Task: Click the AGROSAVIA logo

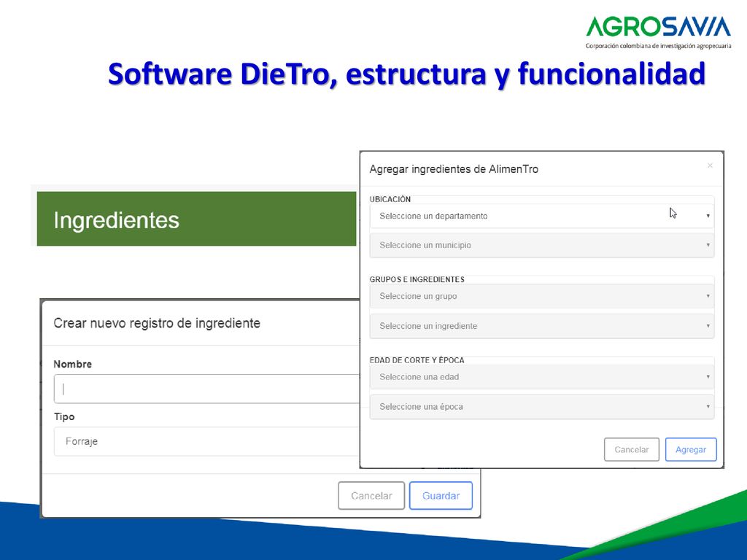Action: pos(658,27)
